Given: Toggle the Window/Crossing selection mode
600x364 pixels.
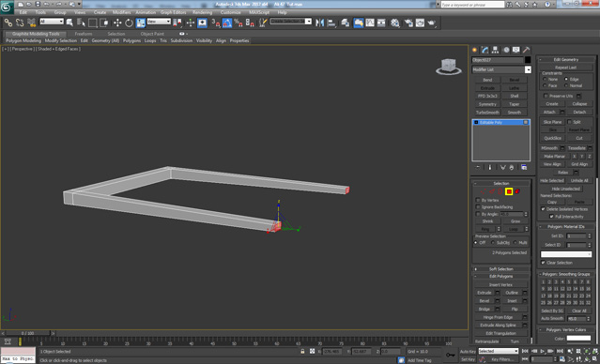Looking at the screenshot, I should click(x=104, y=23).
